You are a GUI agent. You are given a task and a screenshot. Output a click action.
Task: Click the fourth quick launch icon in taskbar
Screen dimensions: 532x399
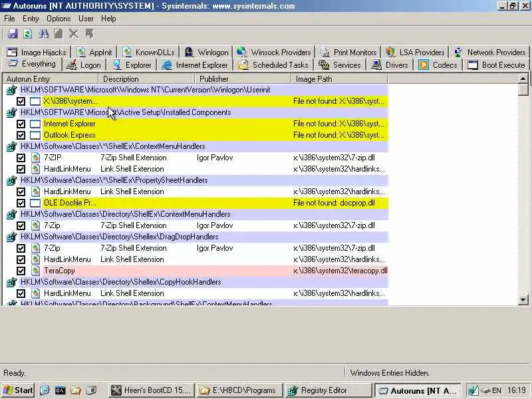click(x=91, y=390)
